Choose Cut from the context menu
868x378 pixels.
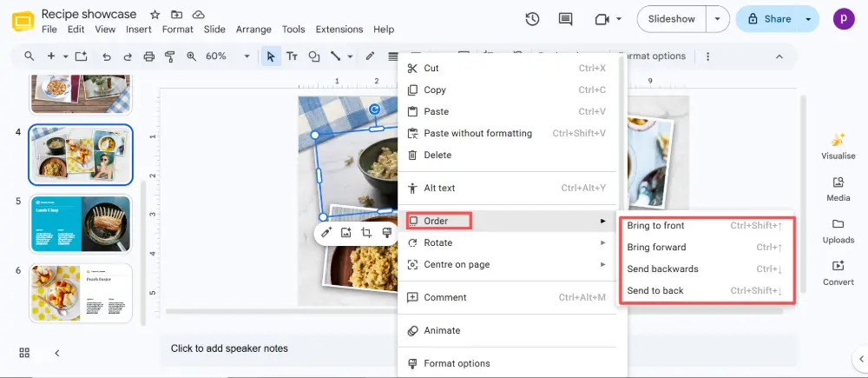508,68
